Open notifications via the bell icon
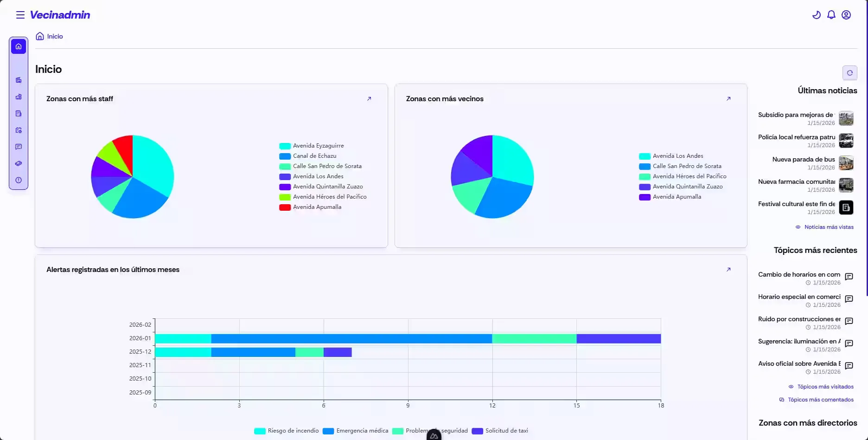 pos(831,15)
